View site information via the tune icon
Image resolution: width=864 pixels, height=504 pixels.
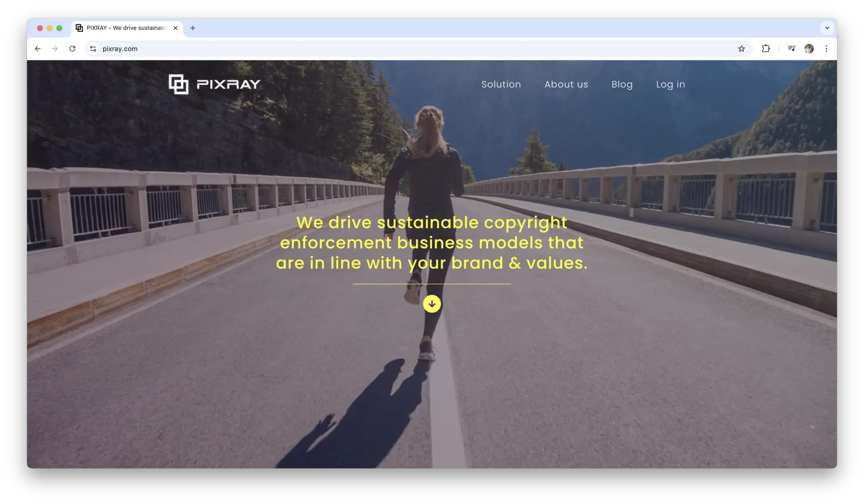[x=93, y=48]
